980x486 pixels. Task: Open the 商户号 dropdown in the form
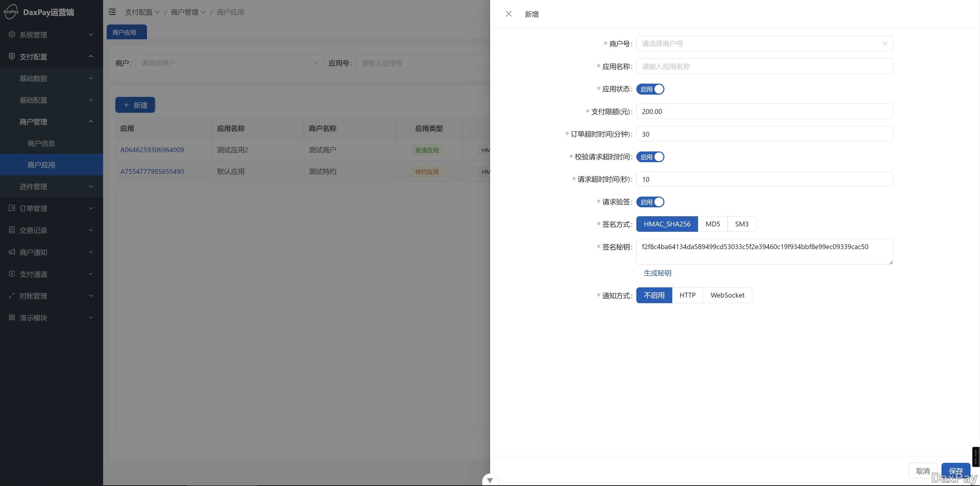pyautogui.click(x=764, y=44)
